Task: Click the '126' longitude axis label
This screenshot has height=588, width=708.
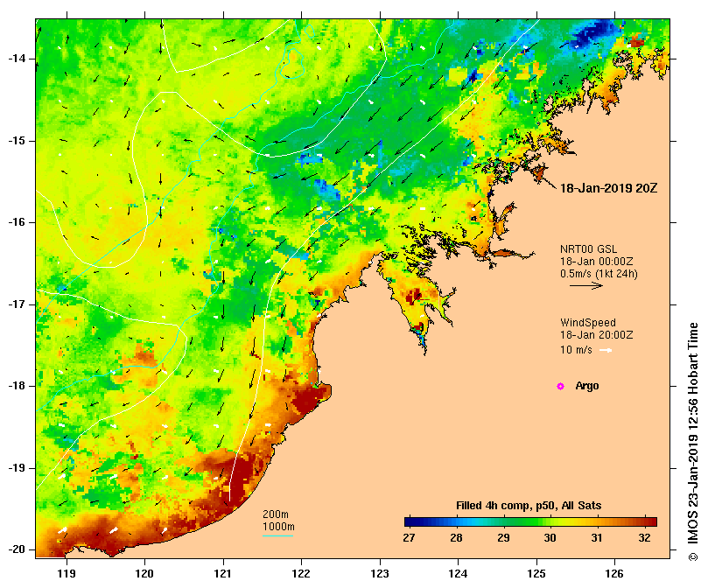Action: [614, 574]
